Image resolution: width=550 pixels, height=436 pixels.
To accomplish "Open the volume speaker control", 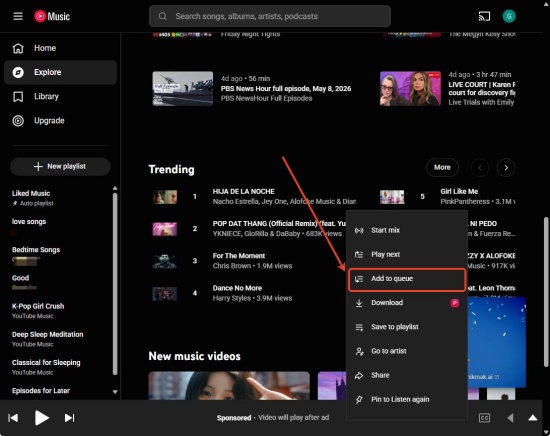I will 510,418.
